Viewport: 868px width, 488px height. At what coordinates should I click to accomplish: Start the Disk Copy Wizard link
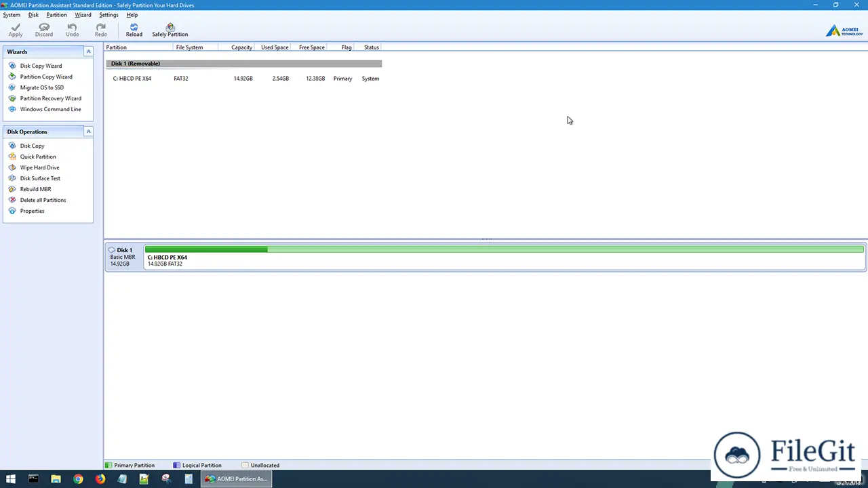pyautogui.click(x=41, y=66)
